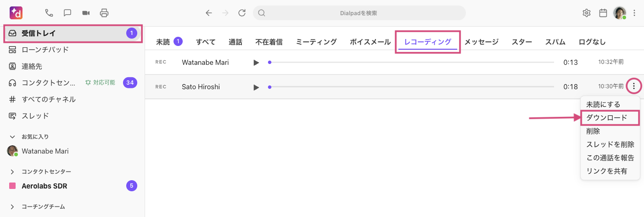
Task: Open the three-dot menu on Sato Hiroshi row
Action: pos(634,86)
